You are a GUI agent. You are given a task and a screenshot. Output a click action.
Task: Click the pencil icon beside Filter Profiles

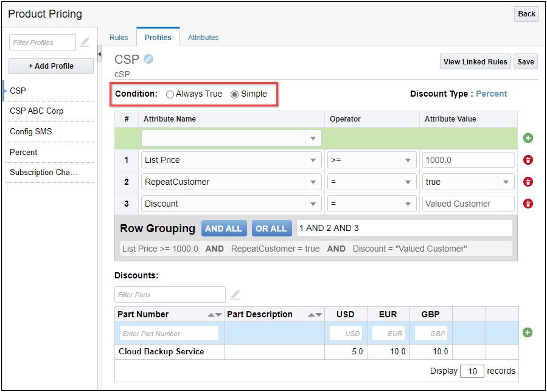click(x=85, y=42)
